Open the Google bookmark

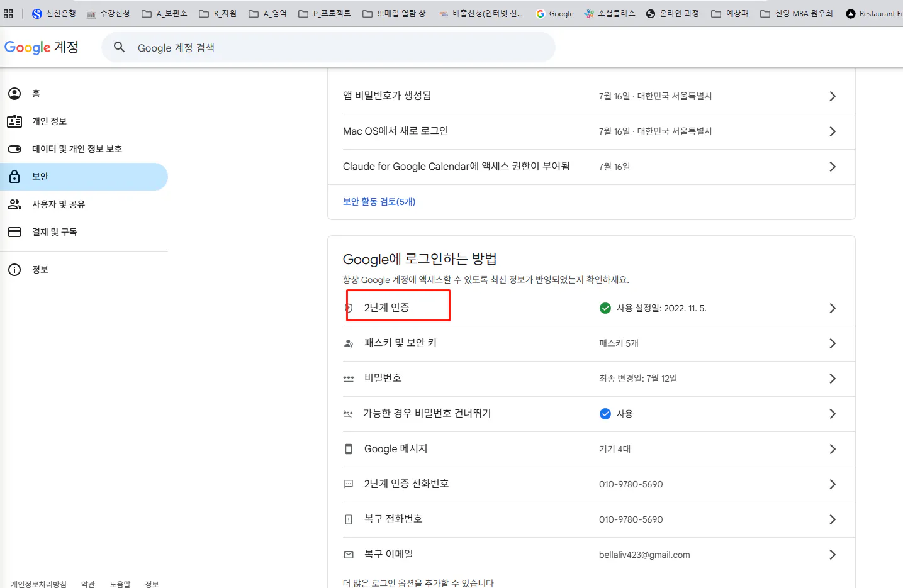pos(555,13)
